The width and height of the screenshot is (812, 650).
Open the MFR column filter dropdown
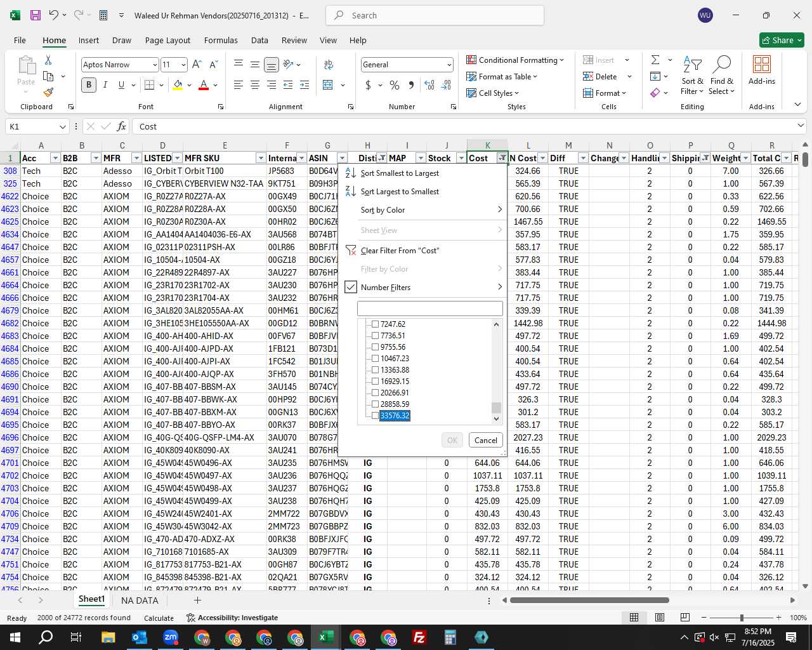[136, 158]
